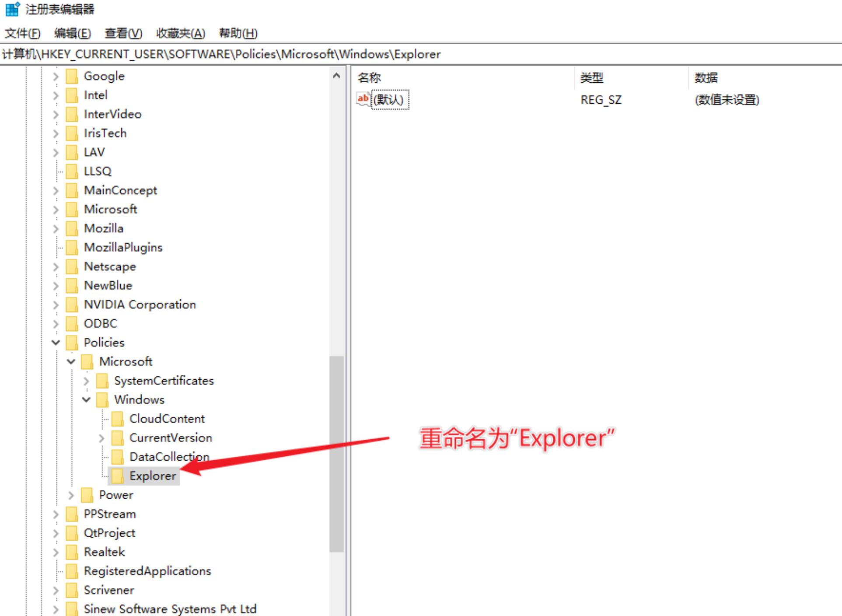
Task: Expand the NVIDIA Corporation key
Action: pyautogui.click(x=56, y=304)
